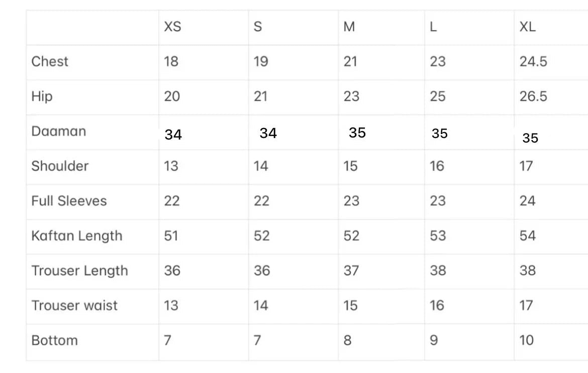
Task: Select Hip value 20 under XS
Action: coord(172,96)
